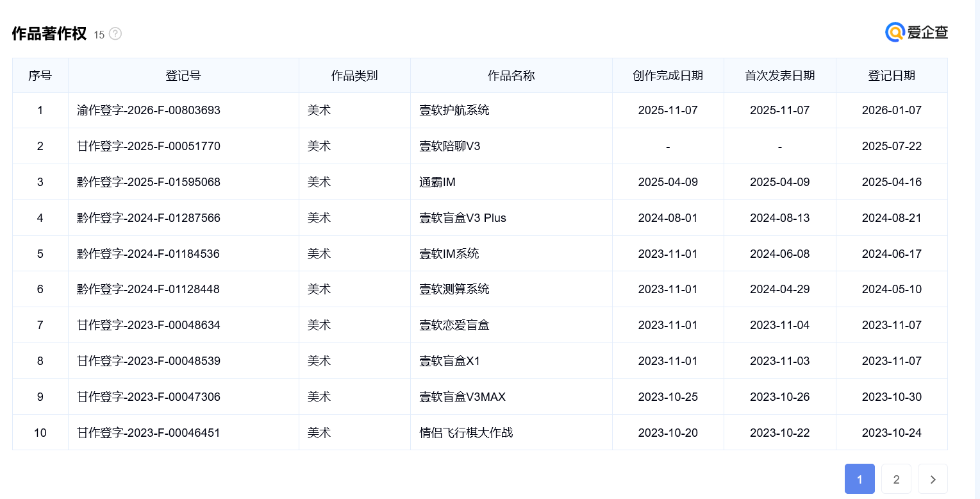The height and width of the screenshot is (499, 980).
Task: Click work name 壹软恋爱盲盒
Action: pyautogui.click(x=454, y=325)
